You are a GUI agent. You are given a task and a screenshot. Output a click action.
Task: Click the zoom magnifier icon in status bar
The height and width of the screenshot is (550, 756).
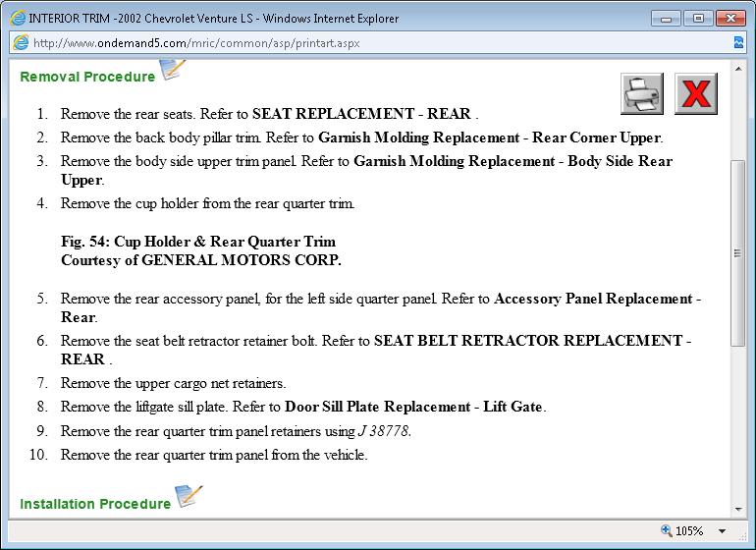coord(667,530)
